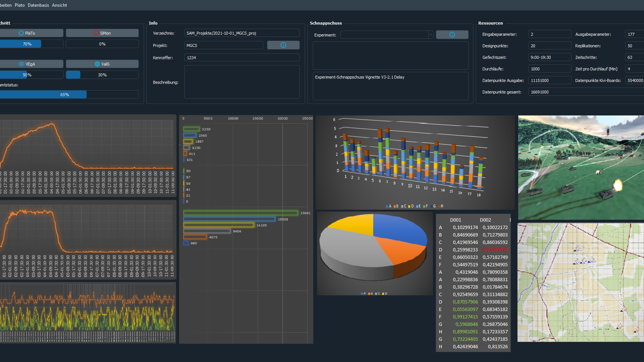This screenshot has height=362, width=644.
Task: Click the Experiment-Schnappschuss Vignette description box
Action: click(x=390, y=86)
